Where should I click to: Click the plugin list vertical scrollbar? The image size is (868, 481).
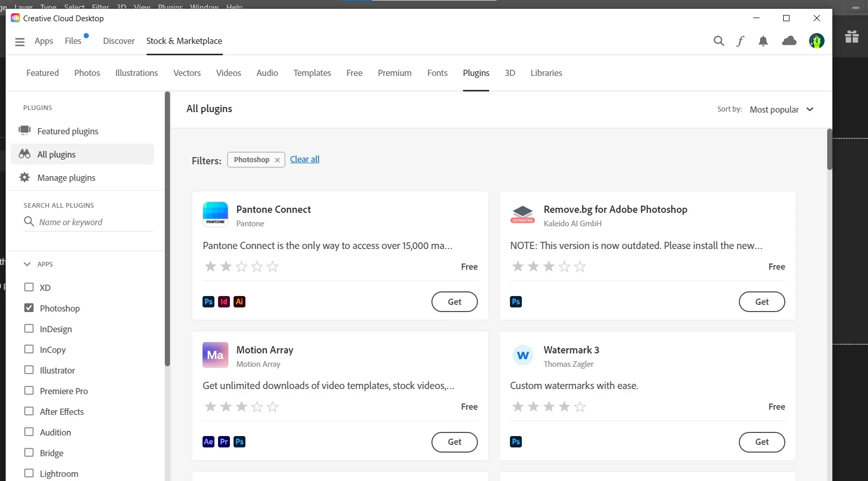click(x=830, y=149)
